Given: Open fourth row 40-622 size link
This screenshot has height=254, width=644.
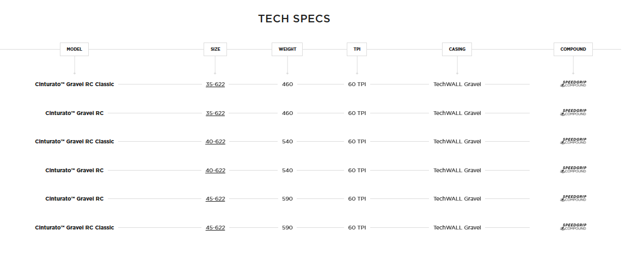Looking at the screenshot, I should (215, 171).
